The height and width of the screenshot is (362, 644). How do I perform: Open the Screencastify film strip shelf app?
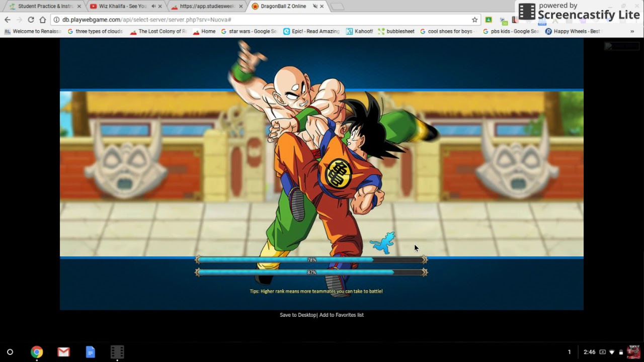[117, 352]
